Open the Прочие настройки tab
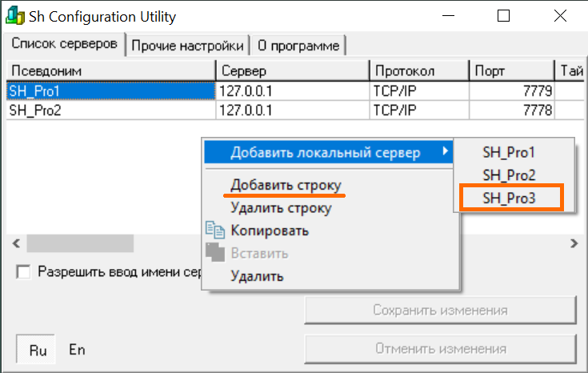588x373 pixels. pyautogui.click(x=187, y=46)
